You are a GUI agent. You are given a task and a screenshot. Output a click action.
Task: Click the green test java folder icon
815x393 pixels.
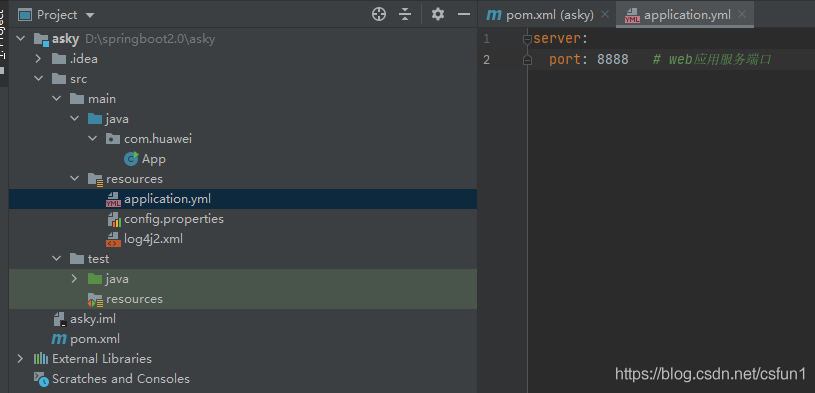(95, 279)
